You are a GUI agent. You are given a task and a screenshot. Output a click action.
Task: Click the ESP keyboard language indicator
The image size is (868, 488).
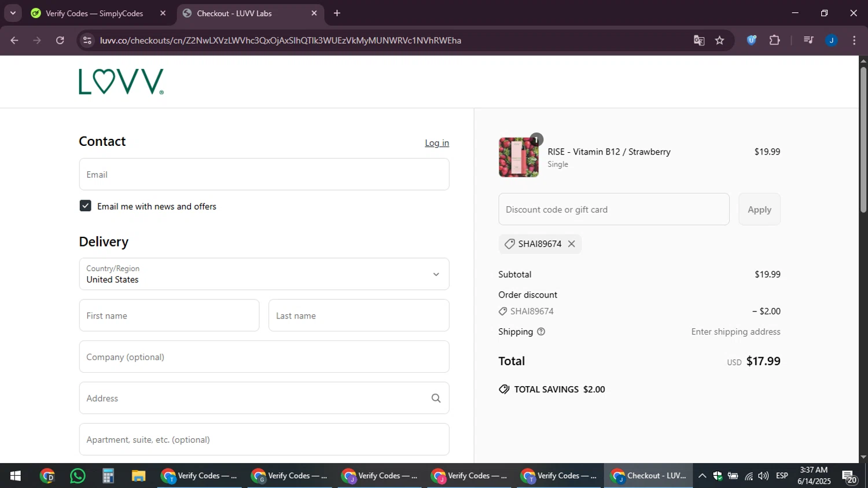(782, 476)
